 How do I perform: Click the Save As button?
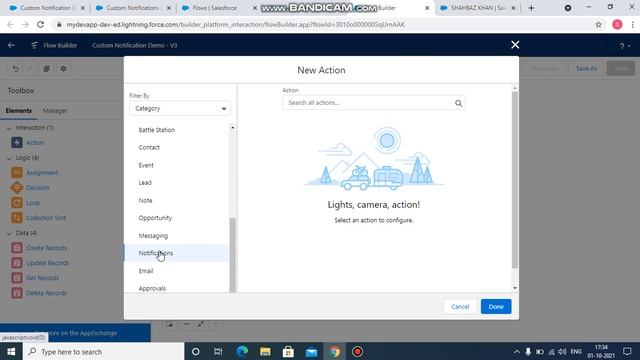(586, 69)
